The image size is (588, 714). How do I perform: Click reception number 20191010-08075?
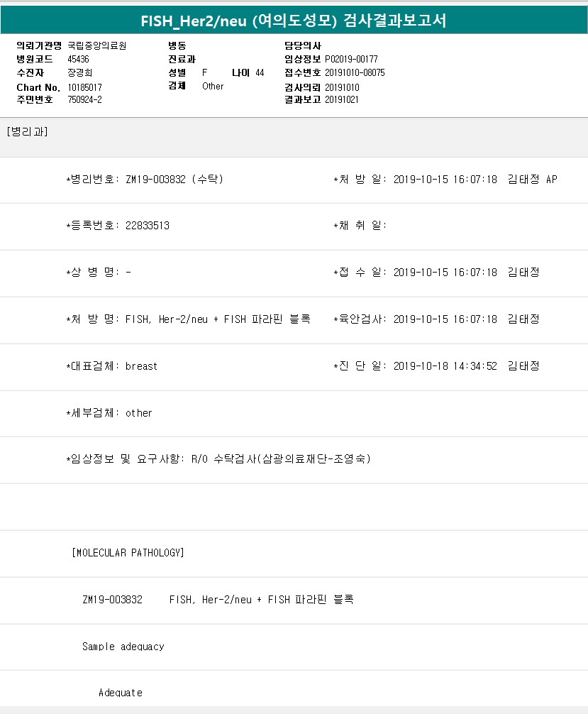click(x=355, y=72)
